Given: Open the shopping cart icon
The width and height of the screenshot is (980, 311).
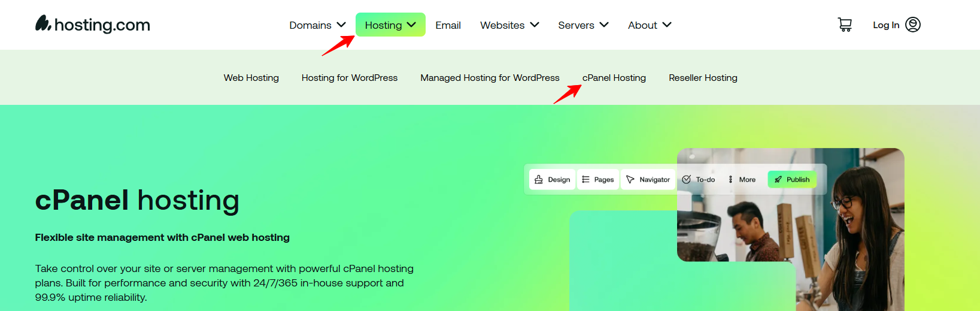Looking at the screenshot, I should [x=845, y=25].
